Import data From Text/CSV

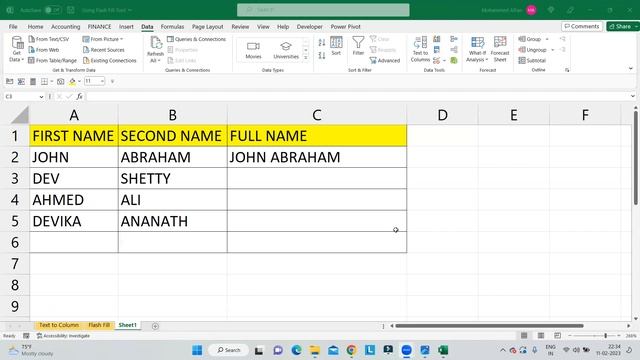(x=49, y=39)
